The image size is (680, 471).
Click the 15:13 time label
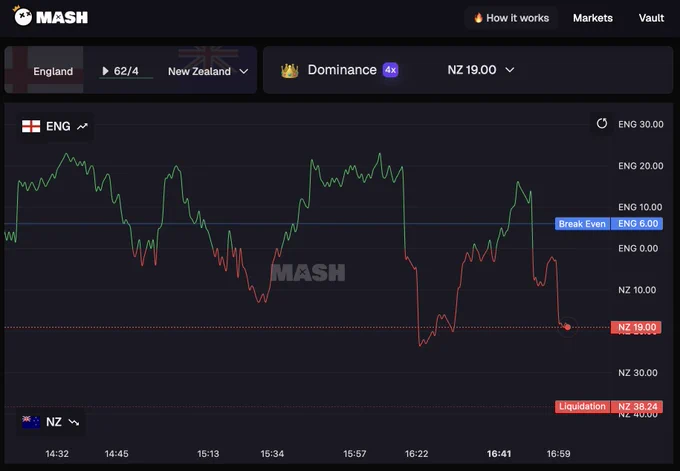click(x=208, y=454)
